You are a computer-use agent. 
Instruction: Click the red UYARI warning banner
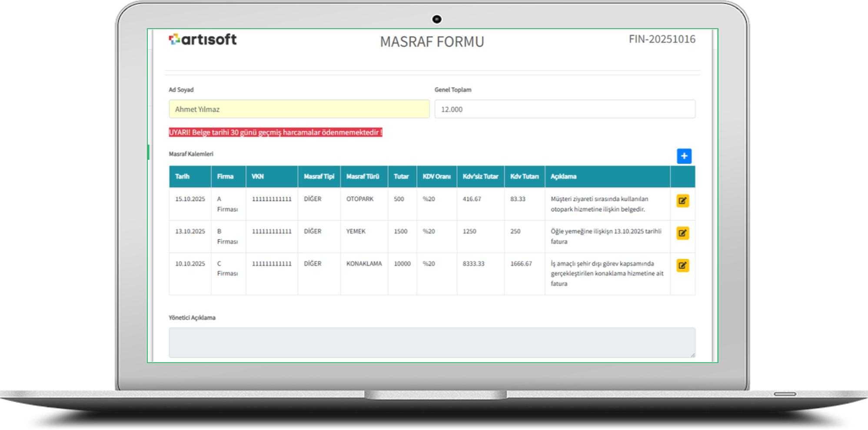(x=276, y=132)
